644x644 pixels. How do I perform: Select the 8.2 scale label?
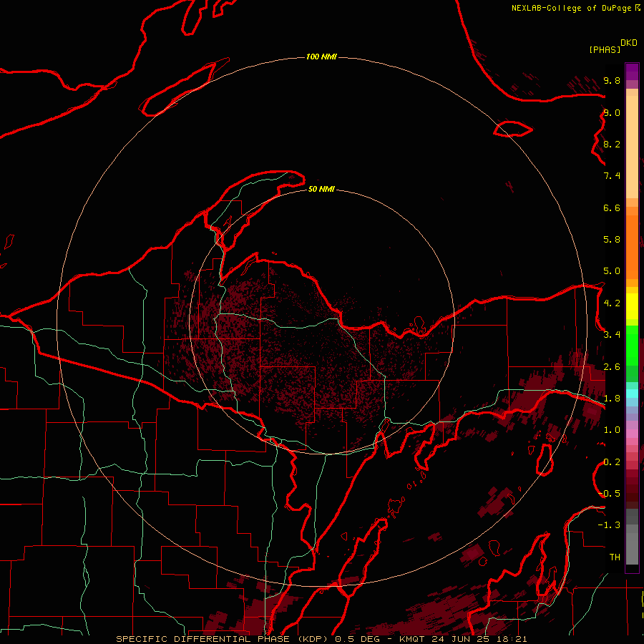coord(612,144)
